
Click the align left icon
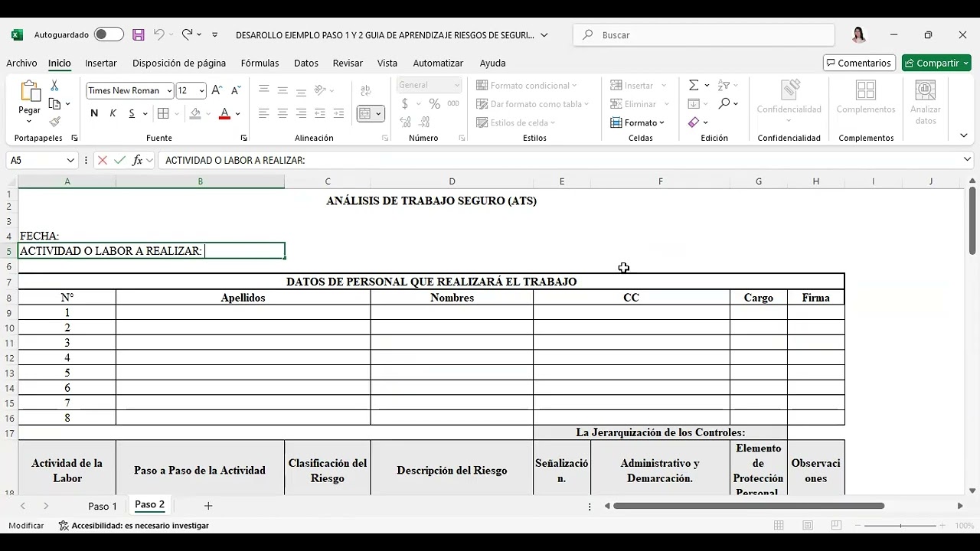[263, 113]
